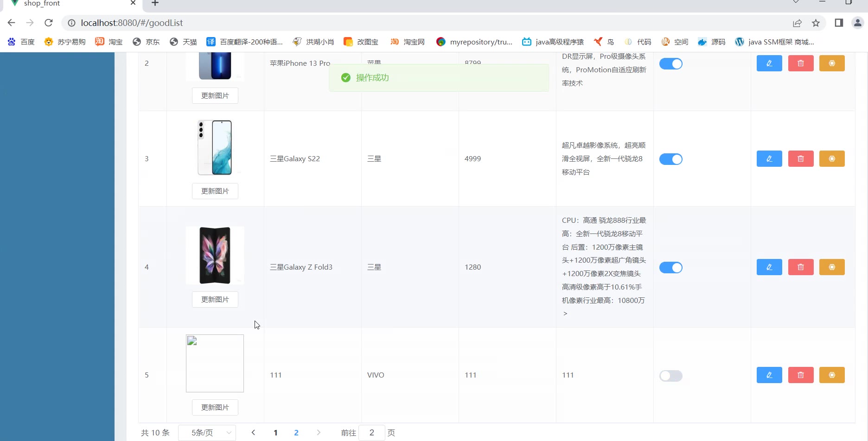Delete the 三星Galaxy S22 row
Viewport: 868px width, 441px height.
pos(801,159)
